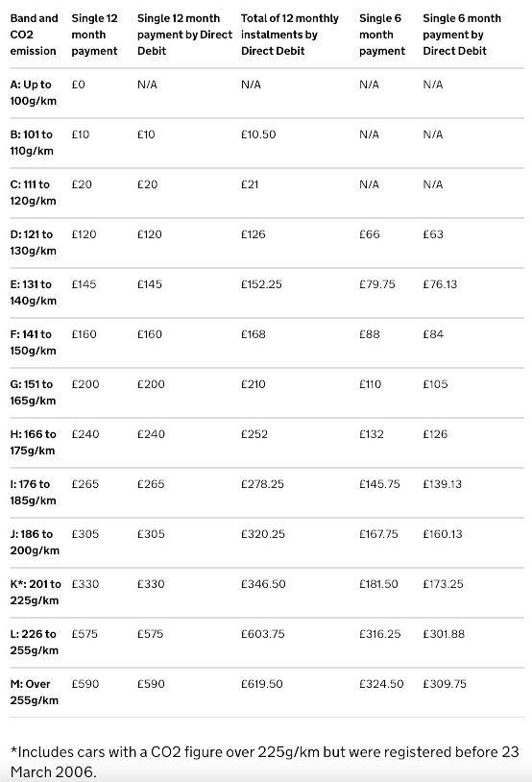The width and height of the screenshot is (532, 782).
Task: Select the £66 six month payment for band D
Action: click(x=370, y=234)
